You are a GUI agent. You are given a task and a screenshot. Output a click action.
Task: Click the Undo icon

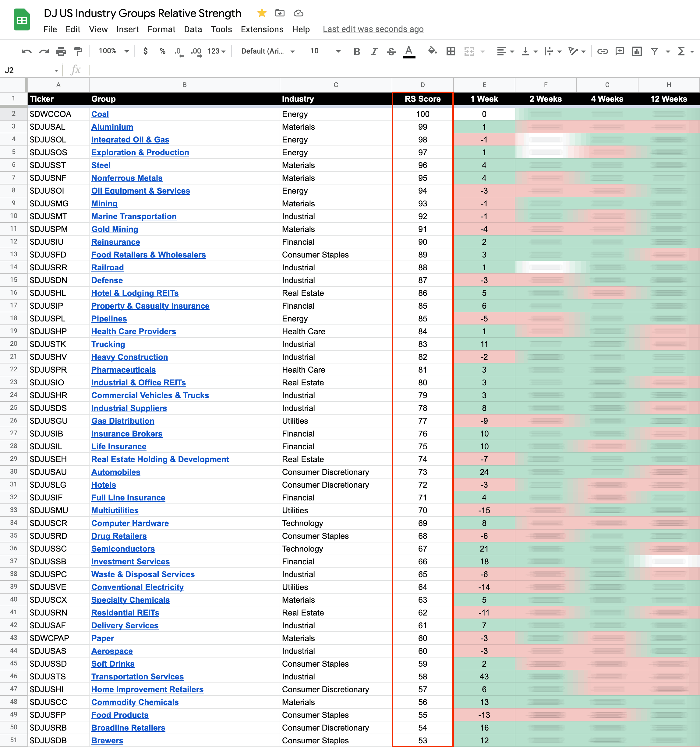26,51
